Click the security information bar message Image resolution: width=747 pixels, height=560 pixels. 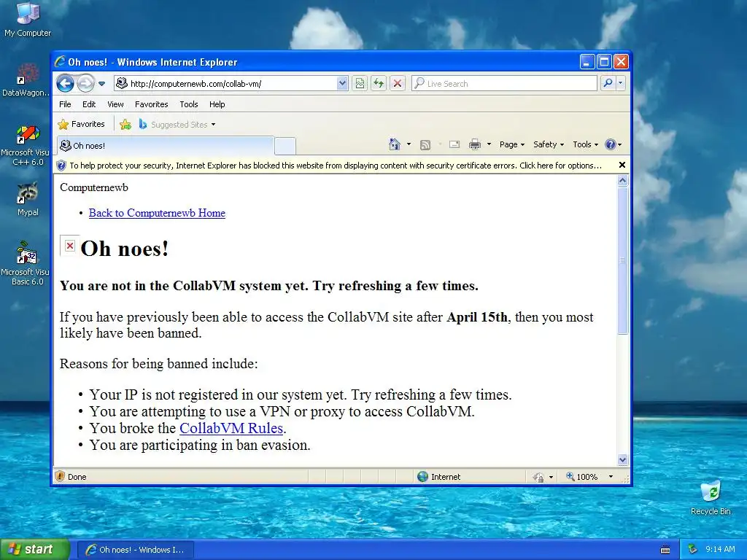pyautogui.click(x=336, y=166)
